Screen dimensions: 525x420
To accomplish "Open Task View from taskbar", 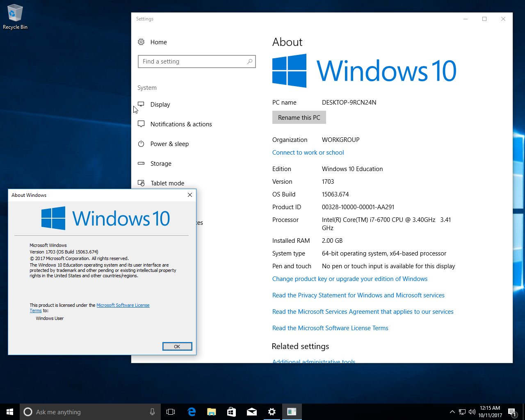I will [x=171, y=412].
